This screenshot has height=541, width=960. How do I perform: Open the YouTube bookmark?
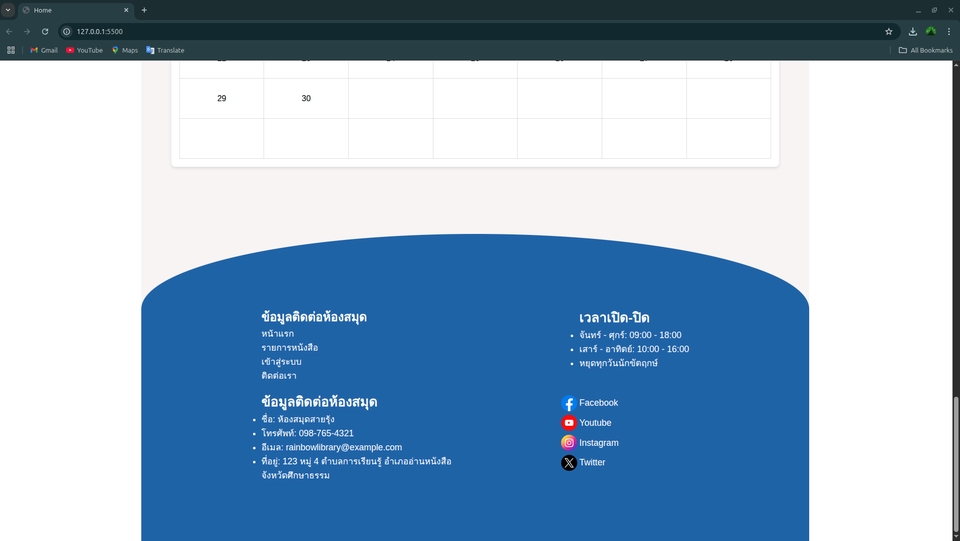84,50
